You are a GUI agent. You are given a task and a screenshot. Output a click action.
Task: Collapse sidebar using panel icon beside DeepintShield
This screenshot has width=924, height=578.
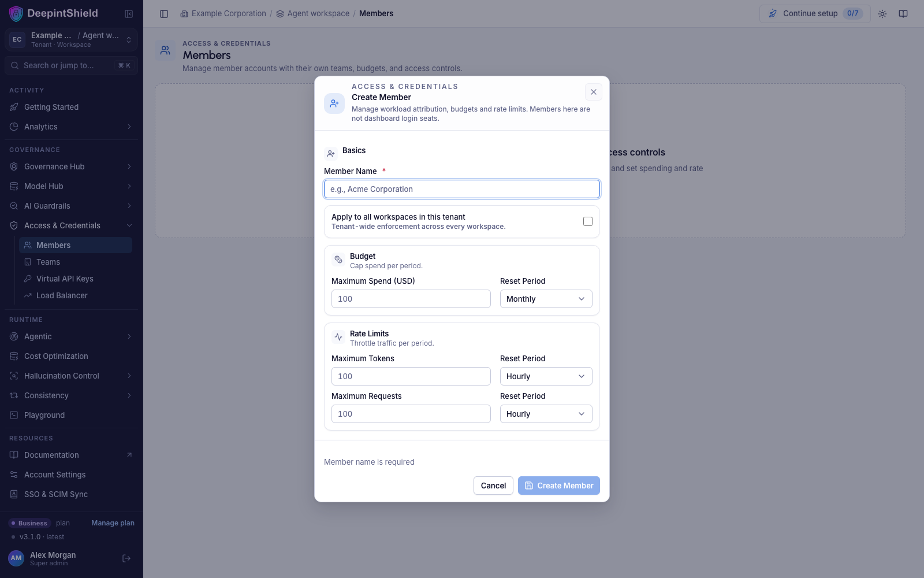129,14
